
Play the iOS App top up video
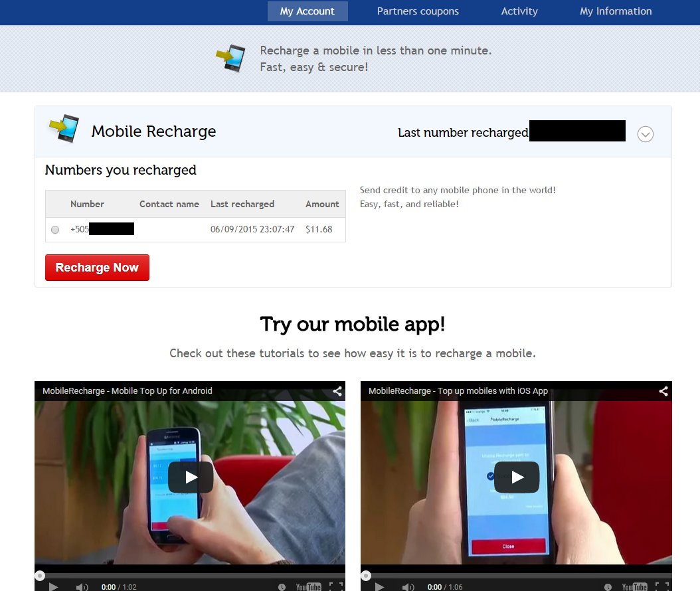[517, 477]
